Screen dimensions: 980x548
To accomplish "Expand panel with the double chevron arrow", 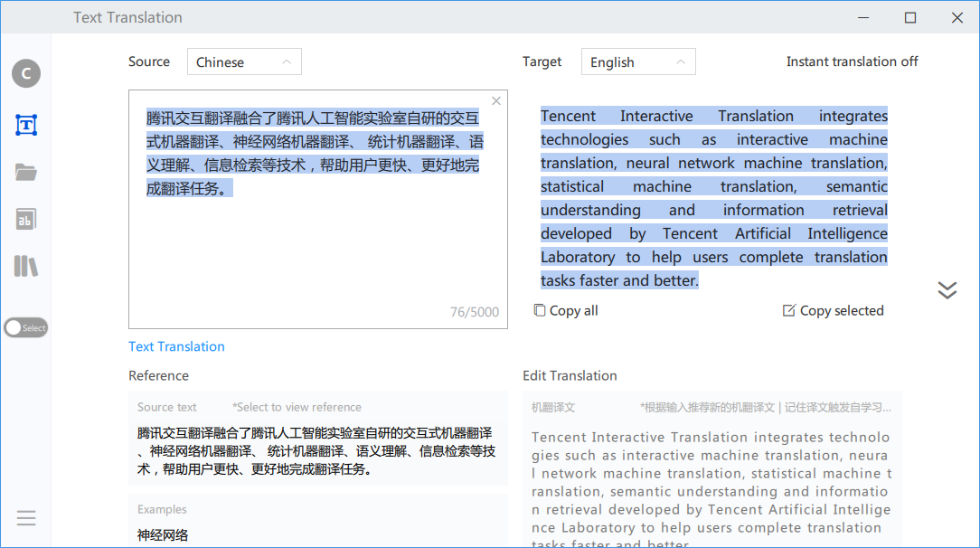I will click(947, 290).
